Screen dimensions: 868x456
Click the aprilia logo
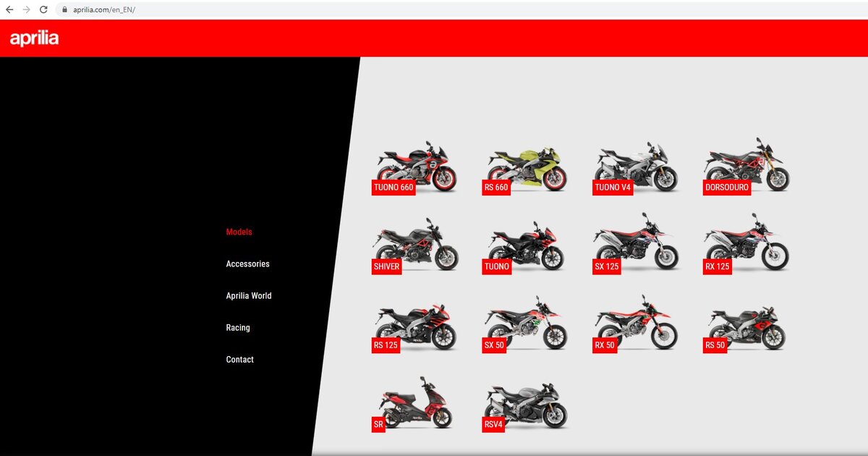34,38
